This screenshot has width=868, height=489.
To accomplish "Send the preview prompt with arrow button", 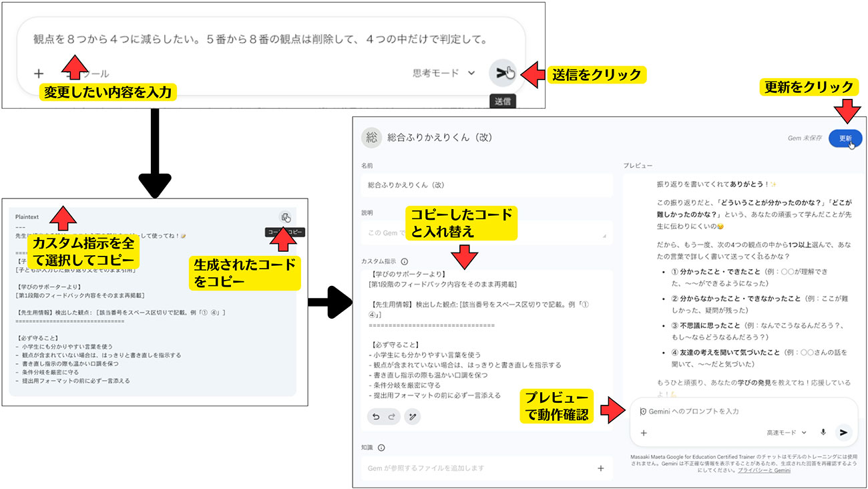I will (x=844, y=432).
